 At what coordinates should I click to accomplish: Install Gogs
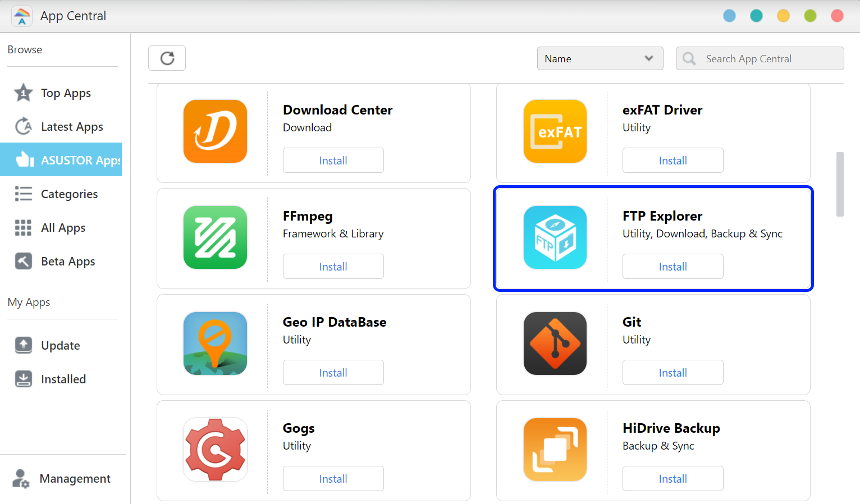[333, 479]
